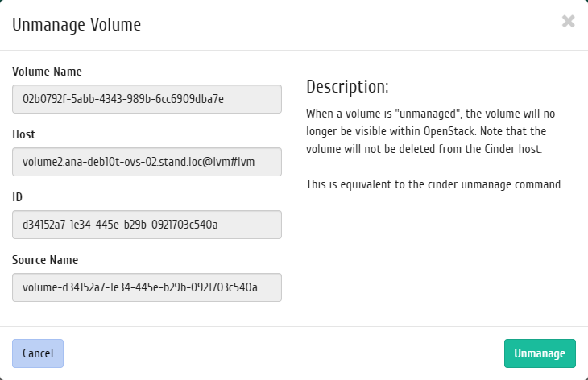Viewport: 588px width, 380px height.
Task: Click the ID field label
Action: (17, 197)
